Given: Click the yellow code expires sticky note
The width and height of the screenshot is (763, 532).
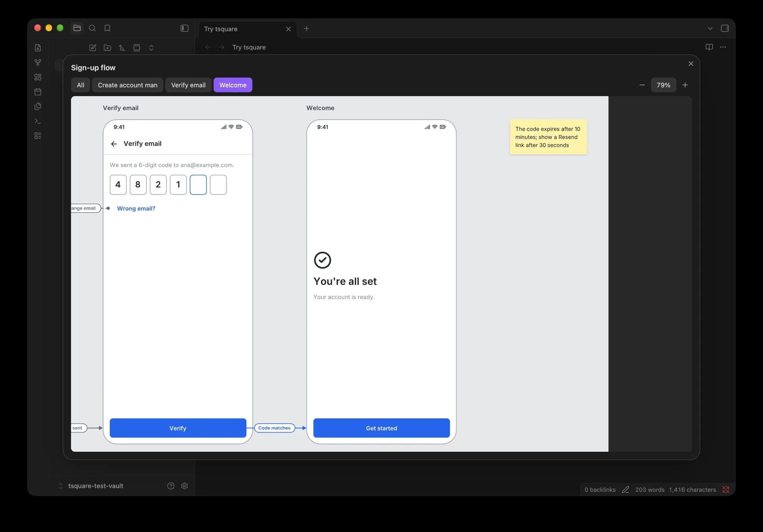Looking at the screenshot, I should [x=548, y=137].
